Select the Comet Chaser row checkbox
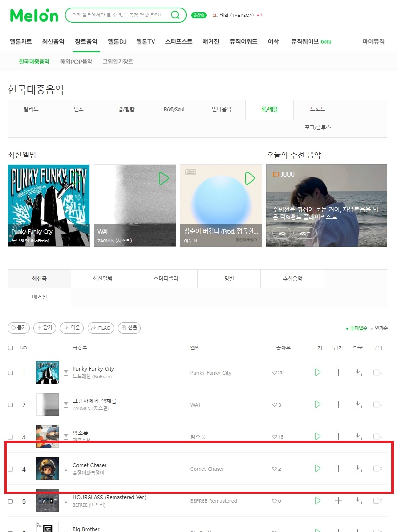Viewport: 398px width, 532px height. [x=10, y=469]
